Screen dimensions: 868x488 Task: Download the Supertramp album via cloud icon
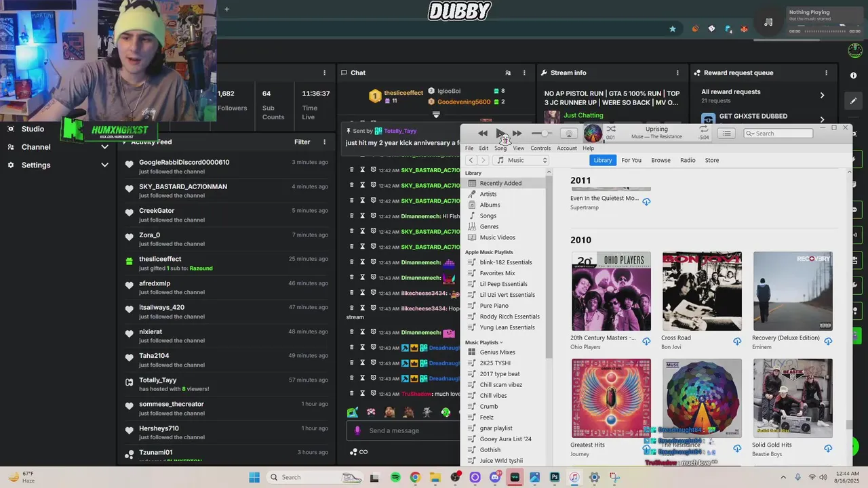pyautogui.click(x=646, y=202)
